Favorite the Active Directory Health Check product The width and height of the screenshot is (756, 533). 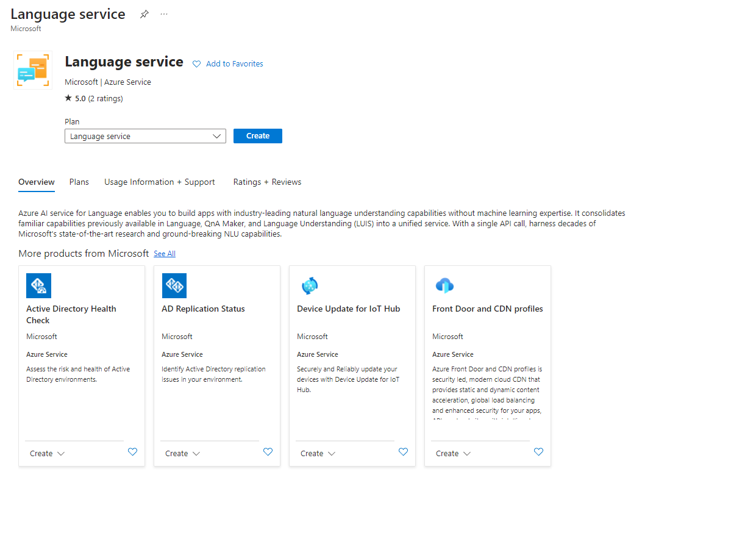pyautogui.click(x=132, y=452)
